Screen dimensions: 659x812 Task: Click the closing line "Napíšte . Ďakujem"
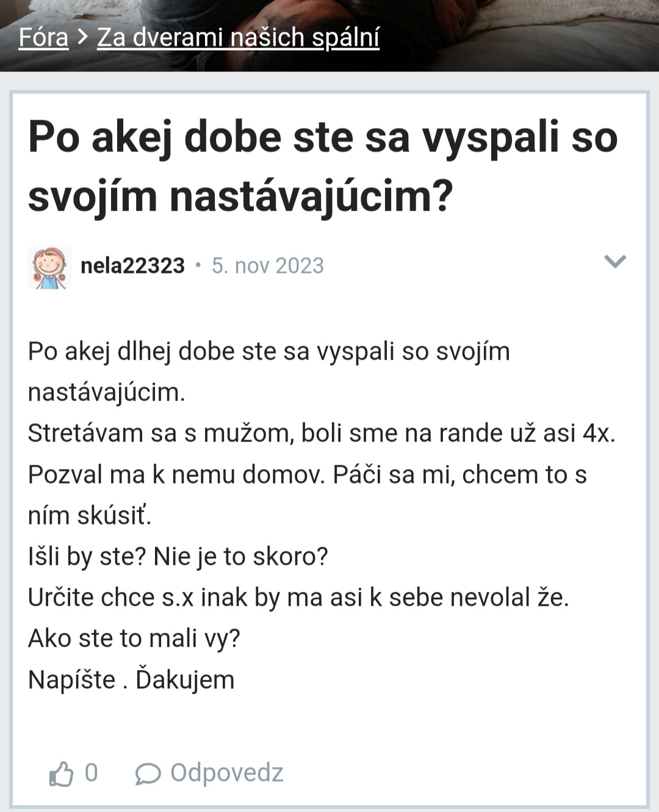click(x=131, y=680)
